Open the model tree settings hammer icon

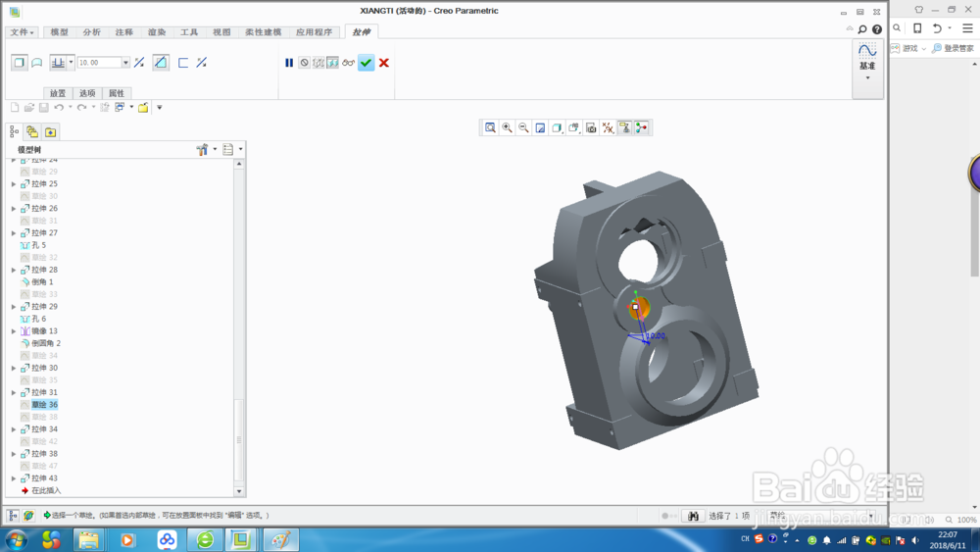(202, 149)
